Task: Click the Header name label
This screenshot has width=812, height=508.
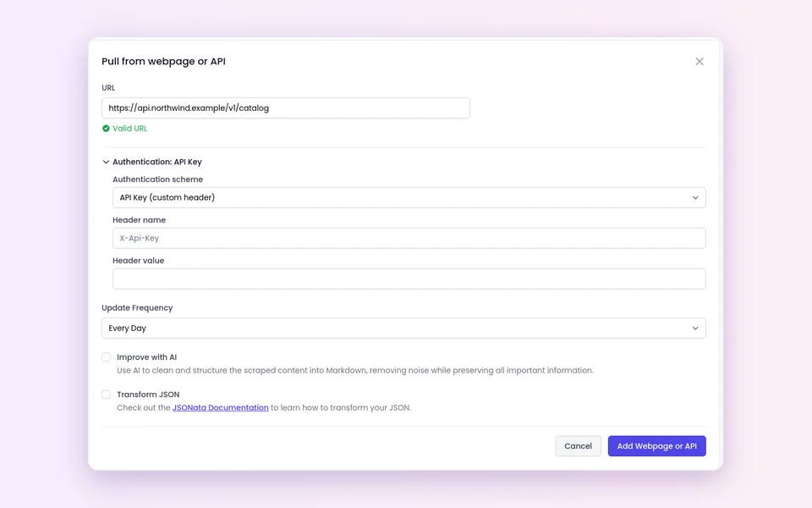Action: click(x=140, y=220)
